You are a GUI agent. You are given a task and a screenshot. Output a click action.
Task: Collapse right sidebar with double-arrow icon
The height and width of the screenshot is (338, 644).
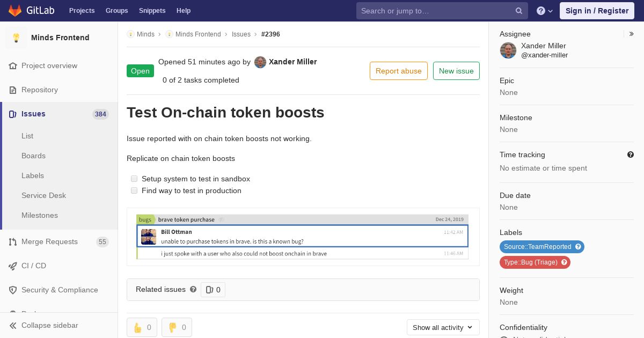tap(632, 34)
